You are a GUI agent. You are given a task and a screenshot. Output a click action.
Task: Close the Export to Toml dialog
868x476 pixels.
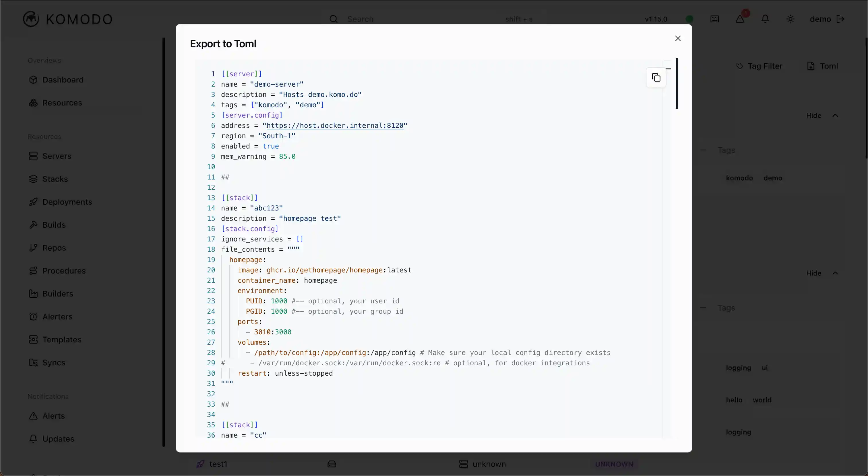(x=678, y=38)
